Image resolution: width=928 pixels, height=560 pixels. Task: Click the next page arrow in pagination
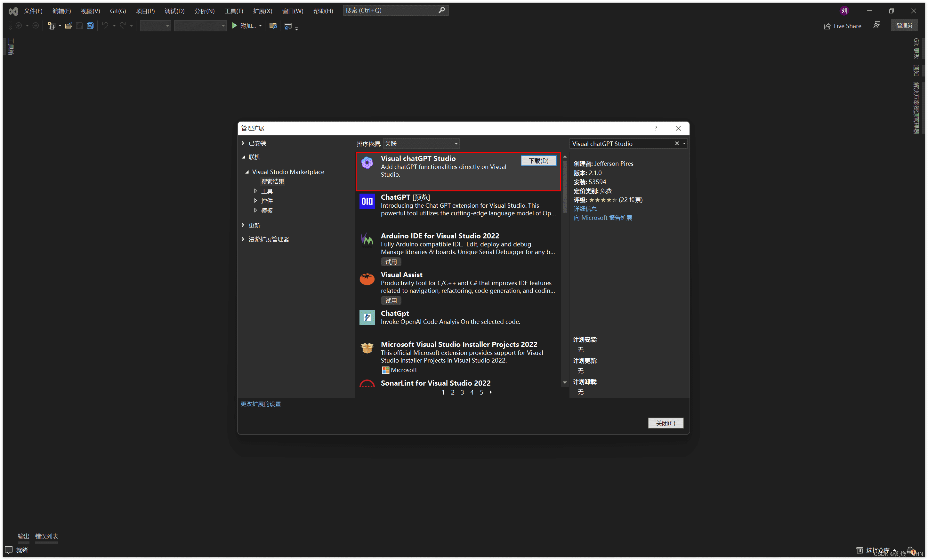(491, 392)
